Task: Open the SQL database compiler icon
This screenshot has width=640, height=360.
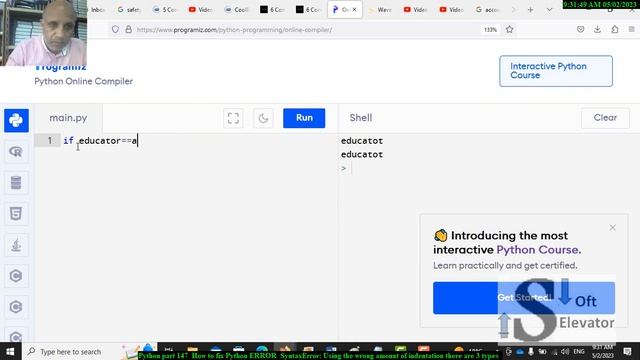Action: click(16, 183)
